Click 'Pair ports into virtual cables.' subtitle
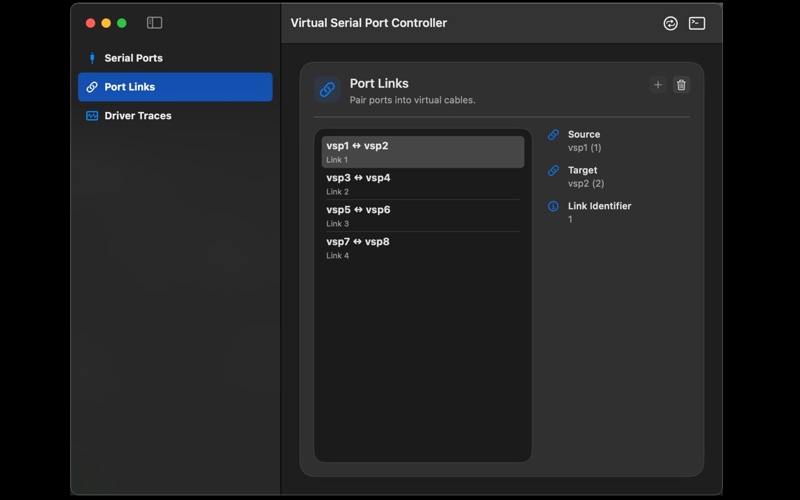Screen dimensions: 800x500 pyautogui.click(x=412, y=100)
